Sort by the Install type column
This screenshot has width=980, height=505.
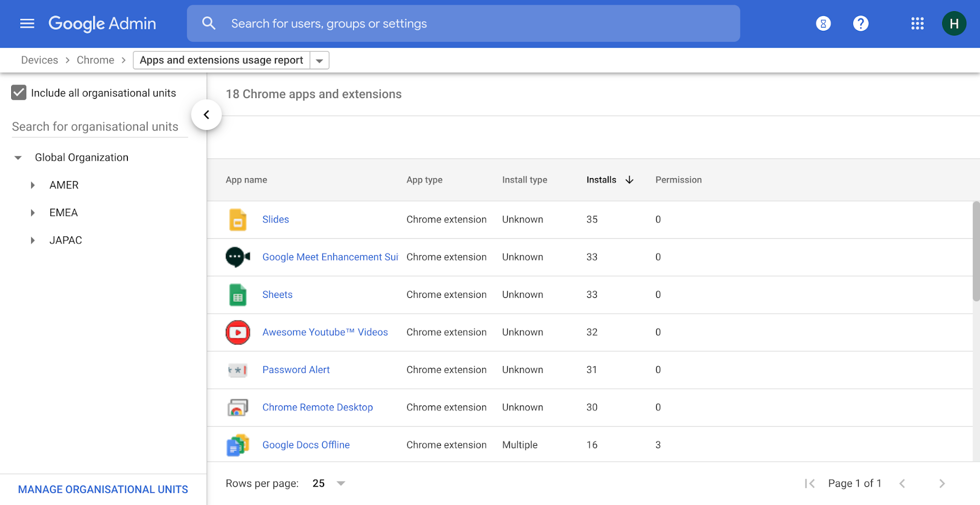[x=525, y=180]
